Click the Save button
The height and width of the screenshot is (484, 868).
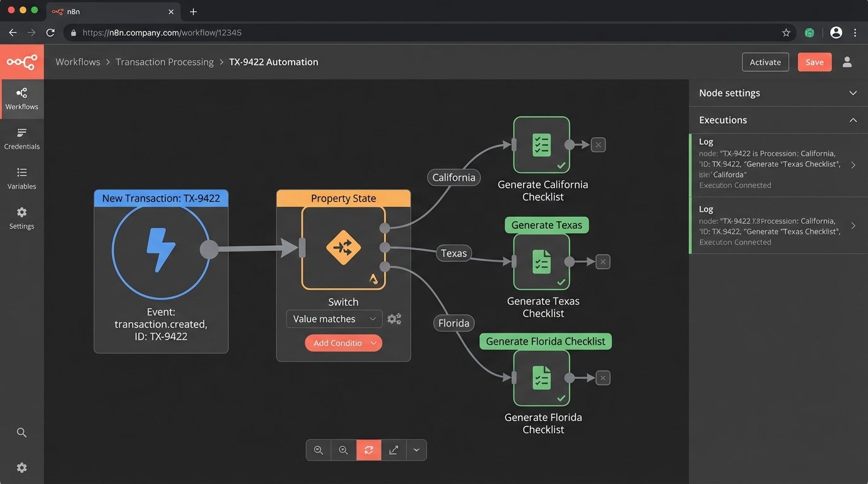[814, 62]
